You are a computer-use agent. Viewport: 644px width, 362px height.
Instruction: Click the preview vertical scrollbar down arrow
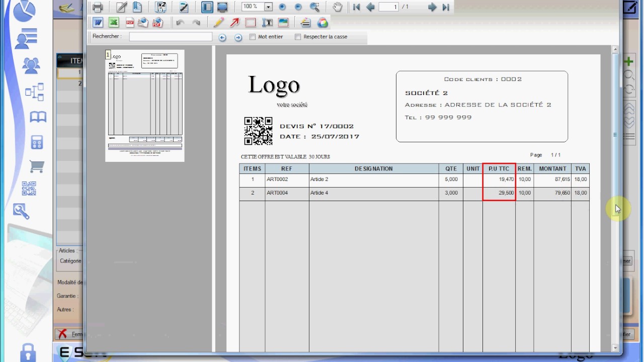(x=615, y=347)
